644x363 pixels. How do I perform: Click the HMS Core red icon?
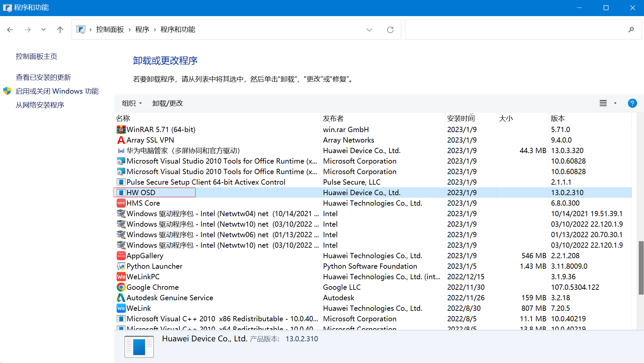pyautogui.click(x=121, y=203)
